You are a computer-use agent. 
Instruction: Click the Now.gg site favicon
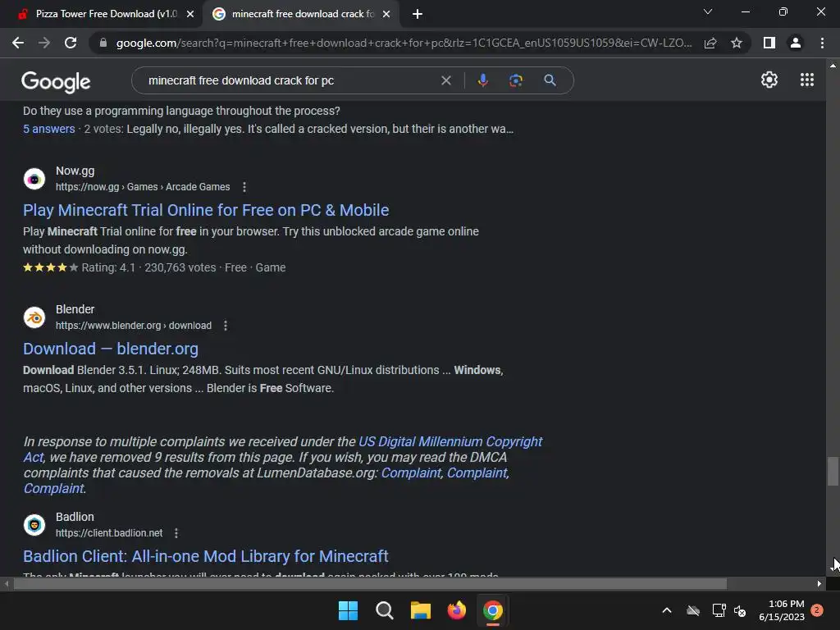34,179
